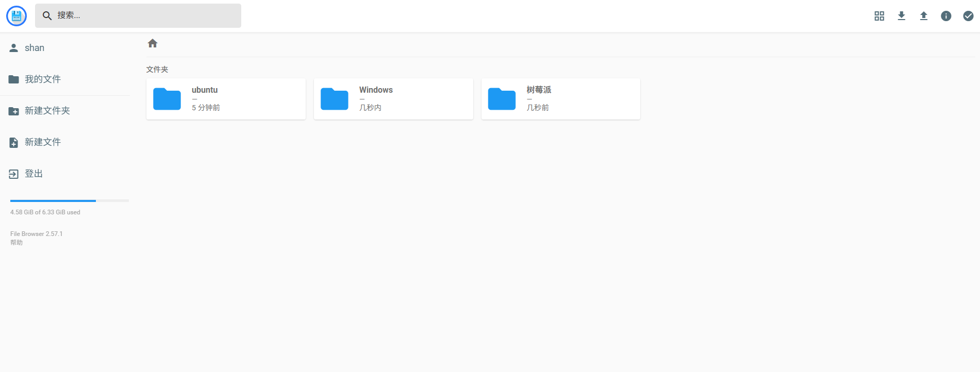
Task: Click the File Browser logo icon
Action: point(16,16)
